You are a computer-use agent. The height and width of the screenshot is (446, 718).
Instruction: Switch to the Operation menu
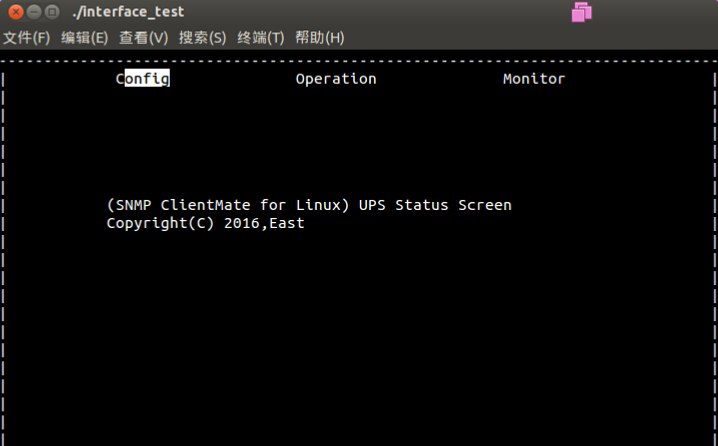point(336,79)
